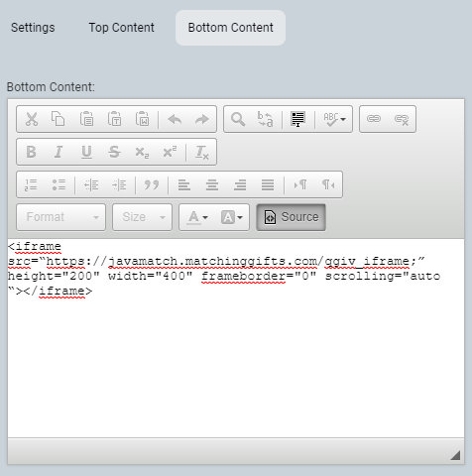This screenshot has height=476, width=472.
Task: Open the Size dropdown
Action: tap(143, 217)
